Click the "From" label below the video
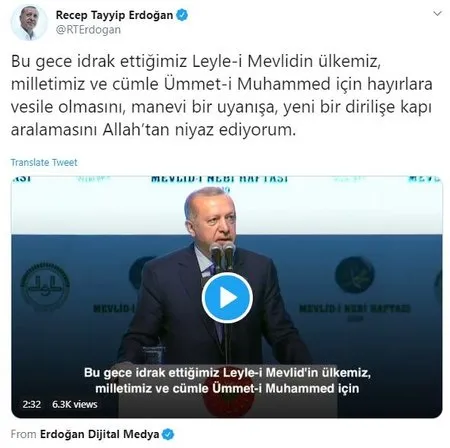This screenshot has height=448, width=450. pyautogui.click(x=23, y=434)
